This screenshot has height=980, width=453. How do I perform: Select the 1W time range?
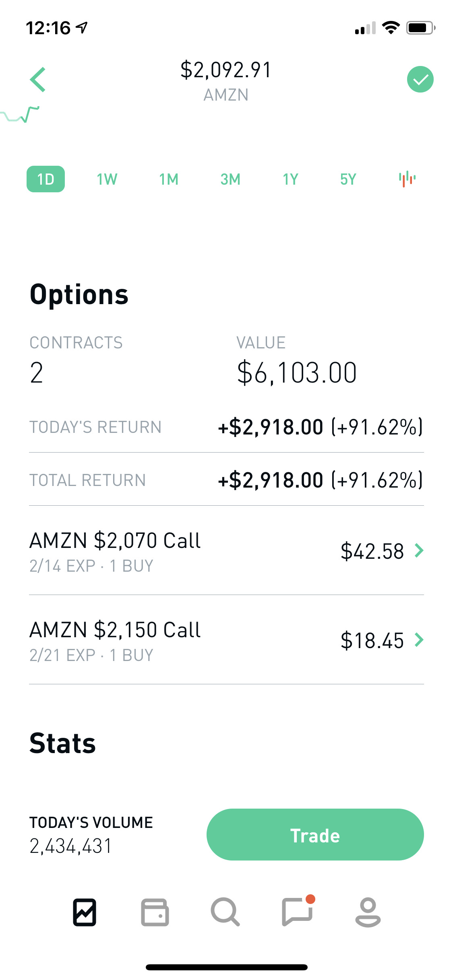click(x=107, y=179)
